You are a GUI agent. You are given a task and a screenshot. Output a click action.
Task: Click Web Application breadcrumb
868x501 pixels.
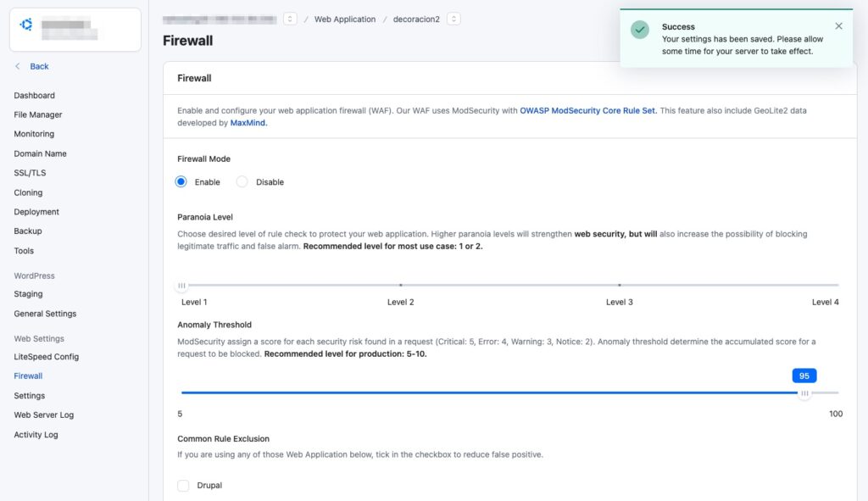point(345,19)
